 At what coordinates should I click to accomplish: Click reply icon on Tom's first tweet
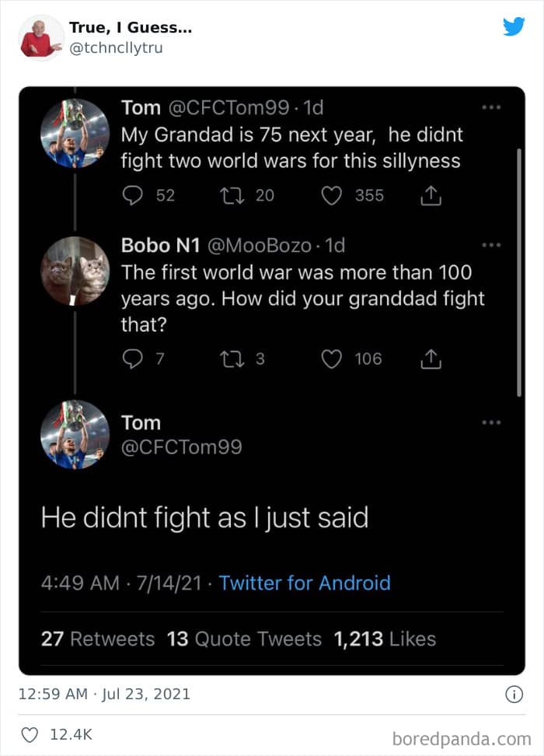[134, 196]
